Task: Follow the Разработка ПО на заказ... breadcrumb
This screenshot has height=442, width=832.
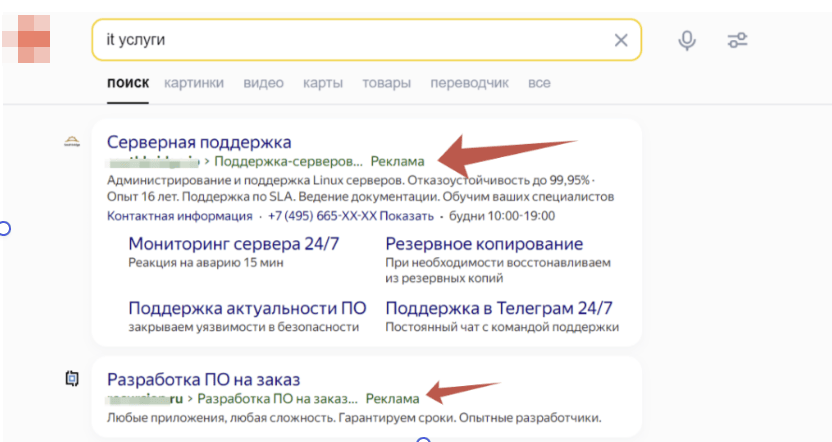Action: coord(278,398)
